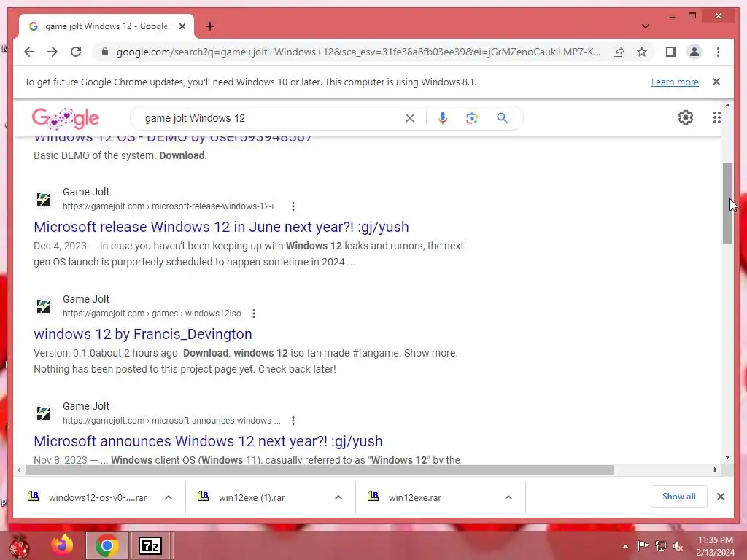Open the Windows 12 OS DEMO result title
The height and width of the screenshot is (560, 747).
[172, 139]
